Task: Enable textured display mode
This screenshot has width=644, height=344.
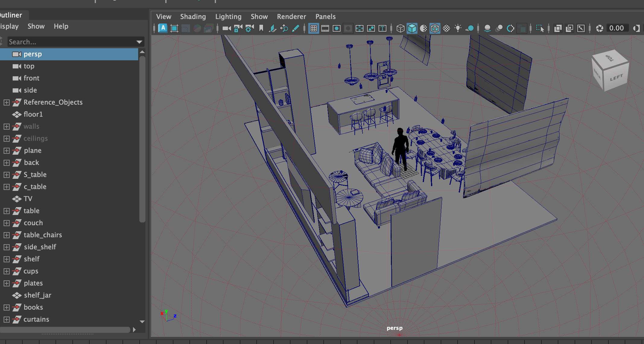Action: (x=447, y=28)
